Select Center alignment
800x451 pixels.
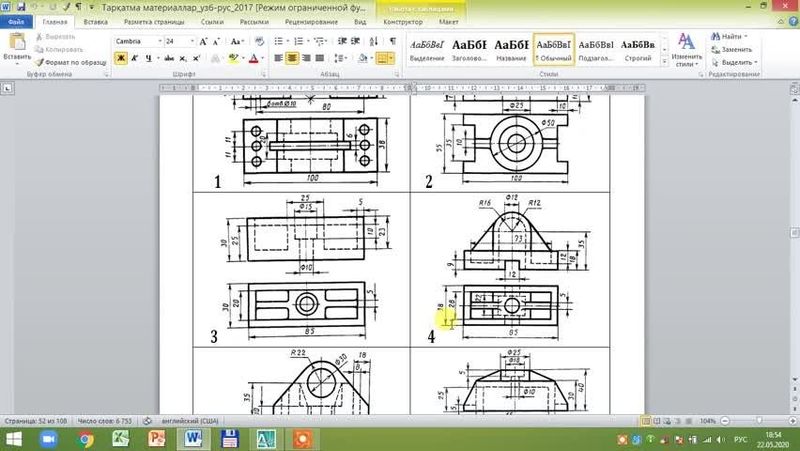[x=292, y=58]
